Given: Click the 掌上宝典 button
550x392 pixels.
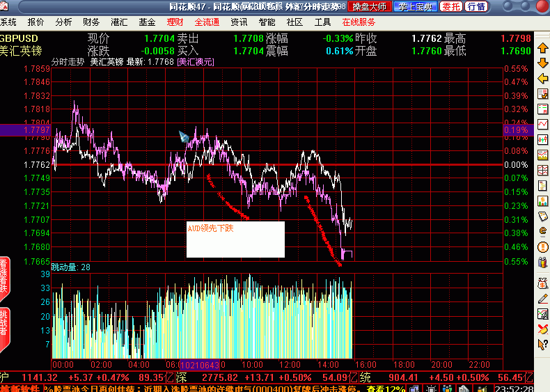Looking at the screenshot, I should pyautogui.click(x=416, y=6).
